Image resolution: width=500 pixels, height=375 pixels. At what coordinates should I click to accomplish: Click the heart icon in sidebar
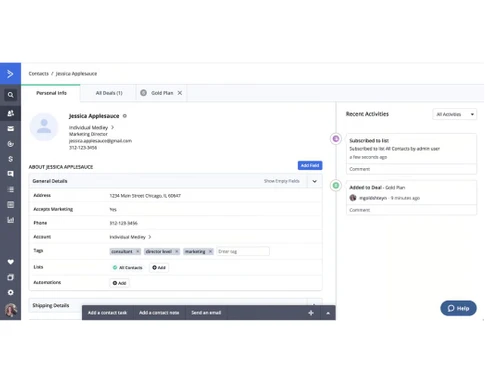10,262
